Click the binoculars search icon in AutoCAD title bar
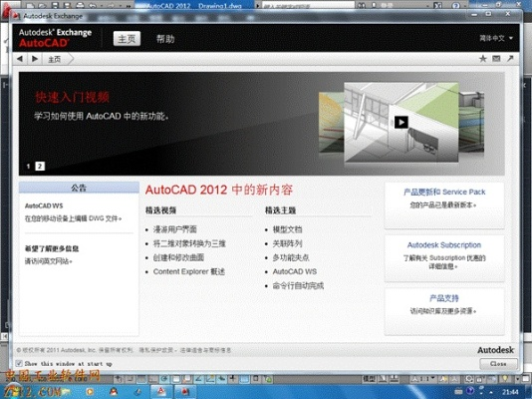 tap(362, 5)
